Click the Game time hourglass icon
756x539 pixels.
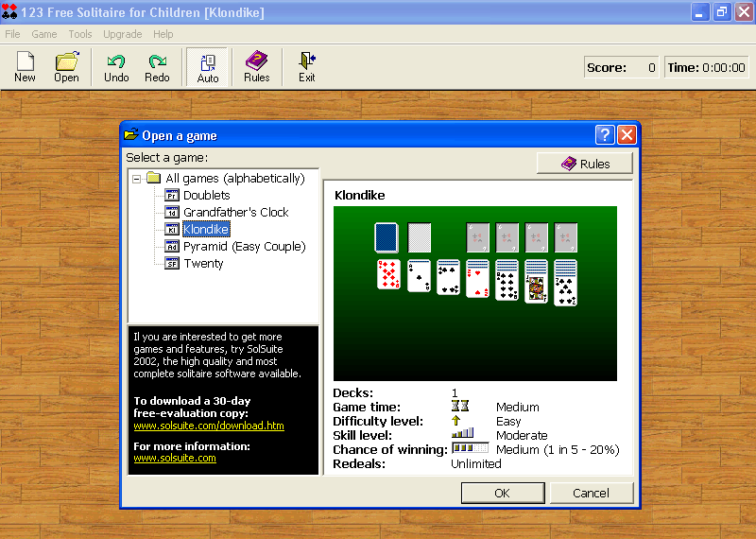pyautogui.click(x=460, y=406)
